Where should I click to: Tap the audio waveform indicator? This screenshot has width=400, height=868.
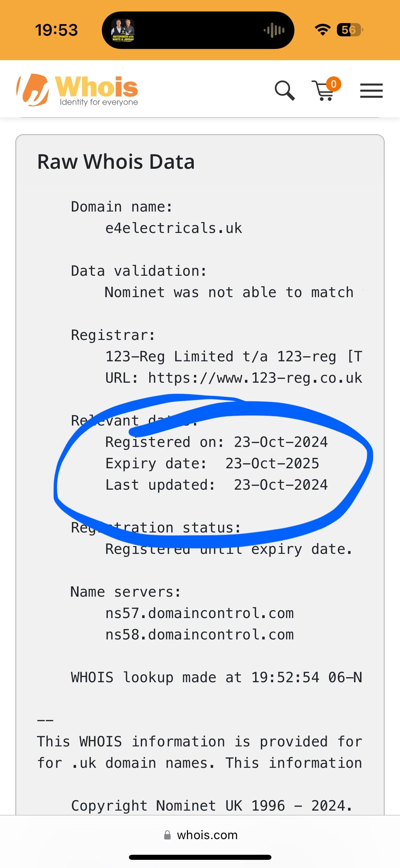(x=274, y=31)
